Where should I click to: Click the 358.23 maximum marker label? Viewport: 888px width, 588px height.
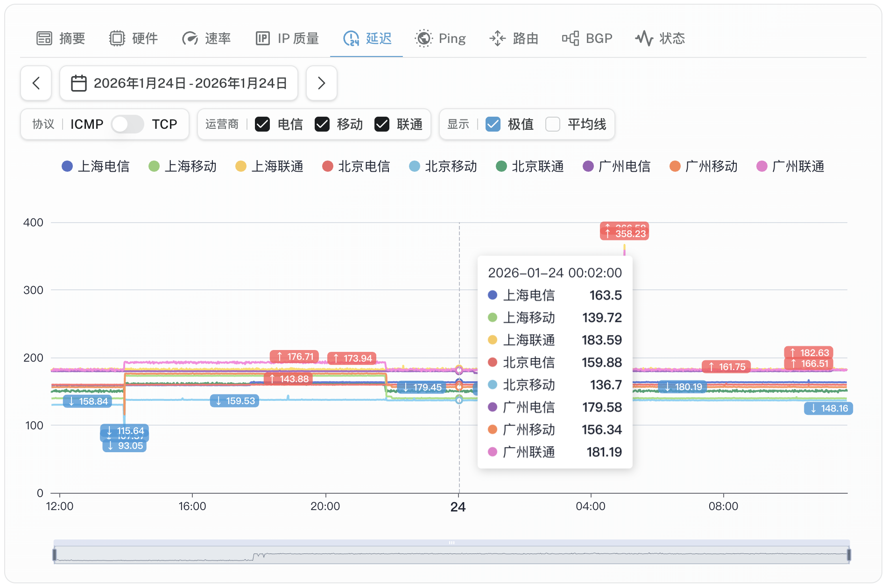point(625,234)
